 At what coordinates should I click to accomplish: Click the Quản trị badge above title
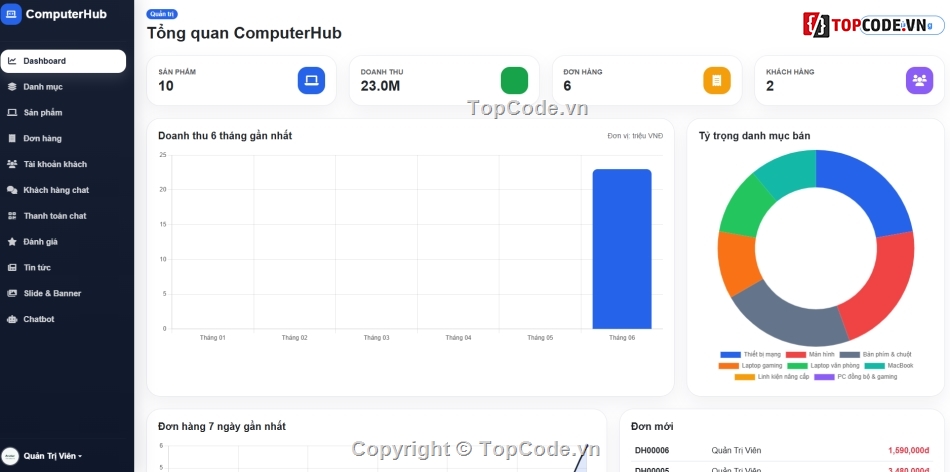tap(162, 14)
